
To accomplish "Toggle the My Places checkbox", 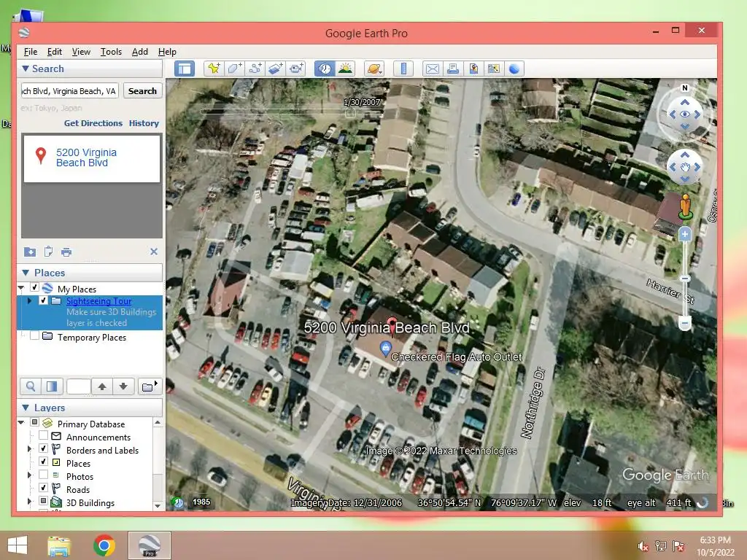I will (34, 287).
